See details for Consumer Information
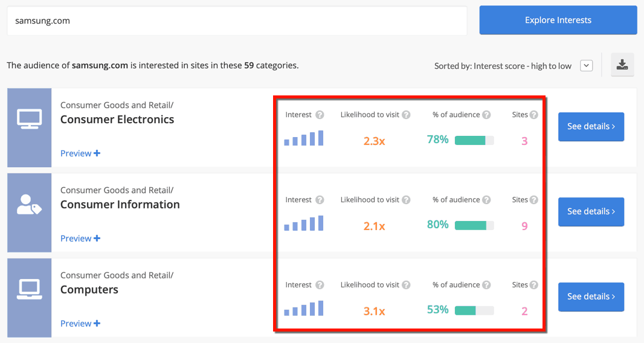Viewport: 644px width, 343px height. coord(591,211)
